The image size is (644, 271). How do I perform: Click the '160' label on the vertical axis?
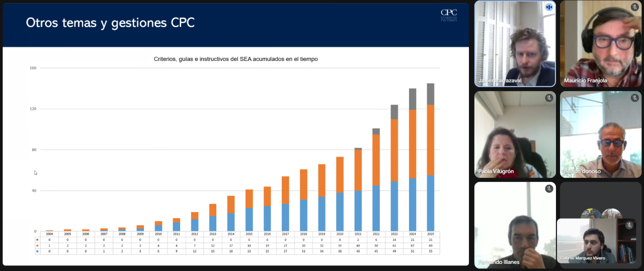pos(33,68)
